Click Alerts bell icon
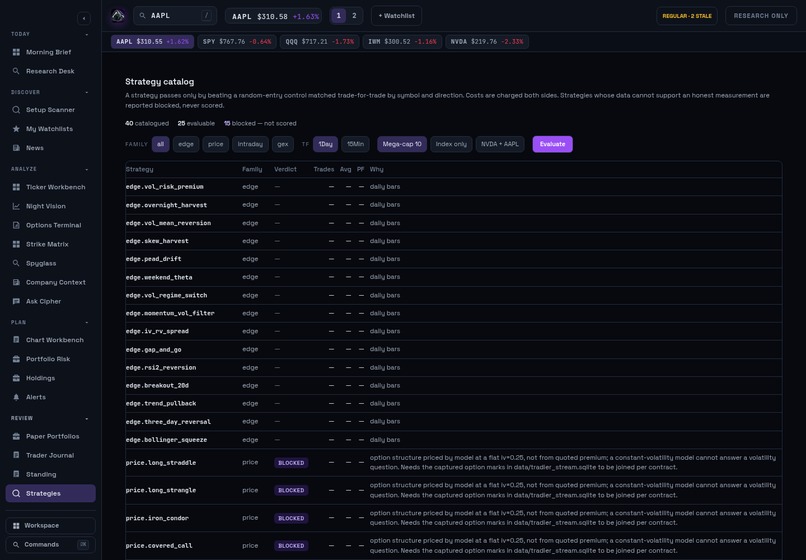 [x=16, y=397]
